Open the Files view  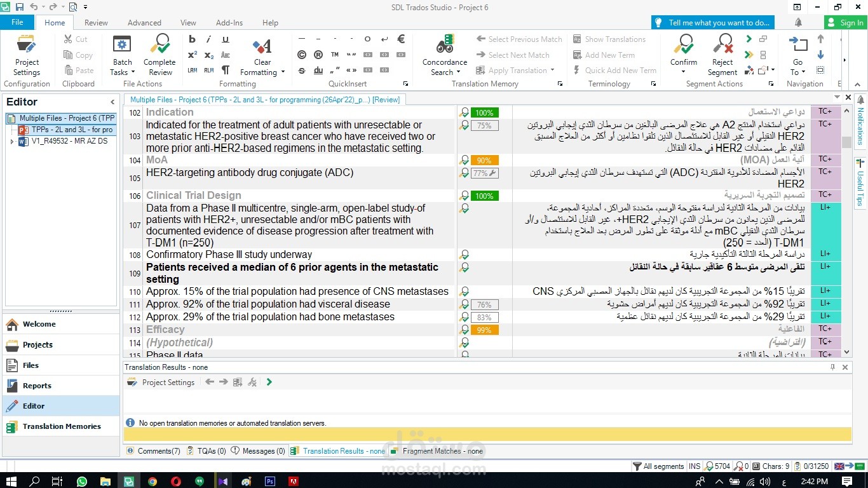point(60,365)
